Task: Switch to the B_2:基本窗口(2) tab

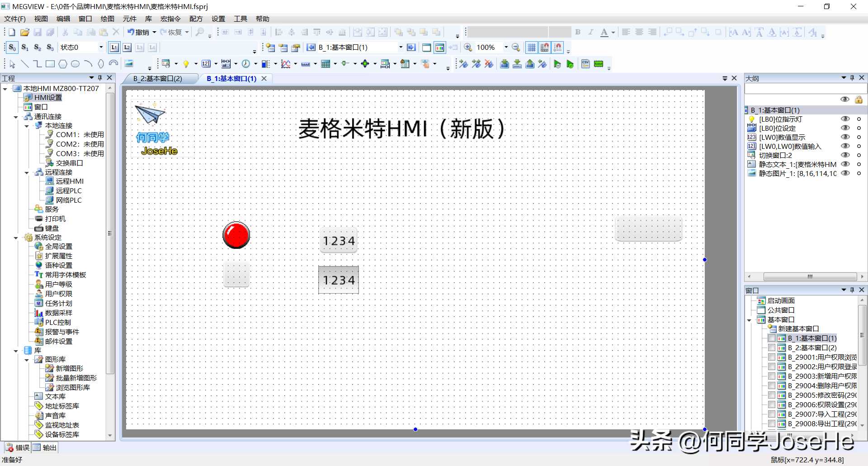Action: coord(158,79)
